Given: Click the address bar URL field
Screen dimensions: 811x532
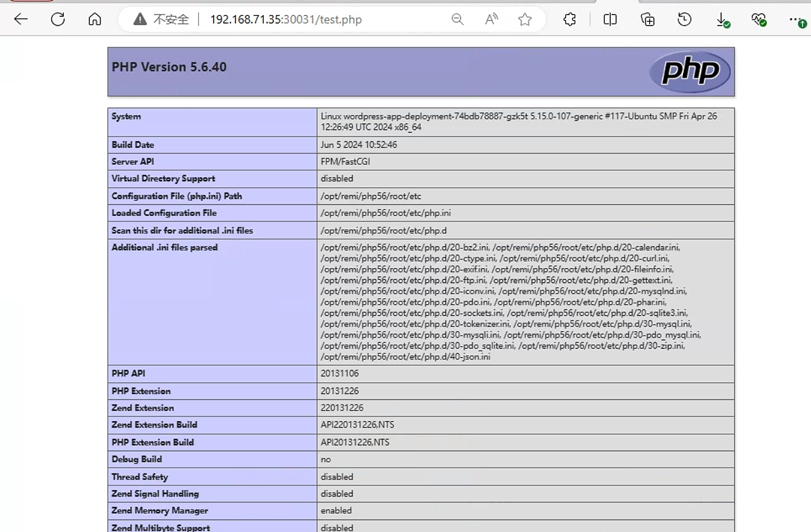Looking at the screenshot, I should 286,20.
